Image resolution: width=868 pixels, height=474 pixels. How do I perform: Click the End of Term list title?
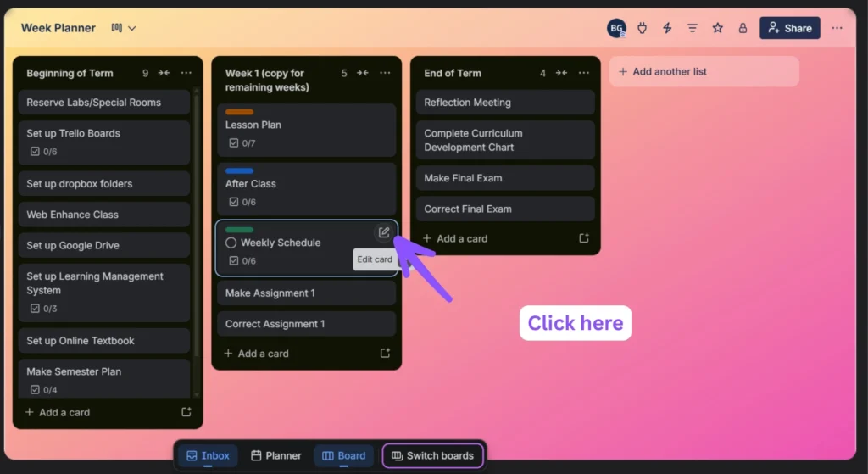click(x=453, y=73)
